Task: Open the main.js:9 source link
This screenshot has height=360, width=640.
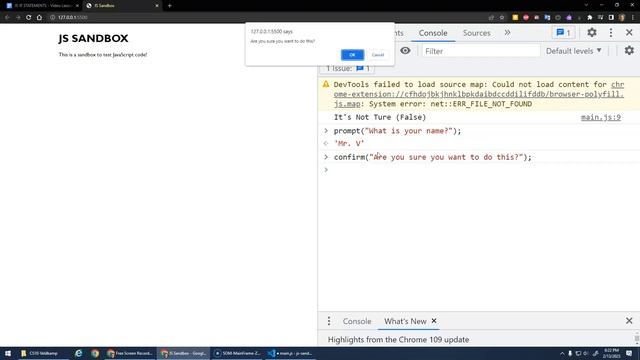Action: click(x=601, y=118)
